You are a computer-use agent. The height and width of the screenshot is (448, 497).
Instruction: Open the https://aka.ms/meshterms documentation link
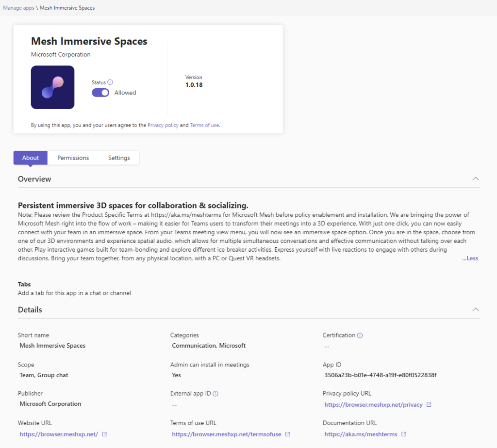(x=361, y=434)
